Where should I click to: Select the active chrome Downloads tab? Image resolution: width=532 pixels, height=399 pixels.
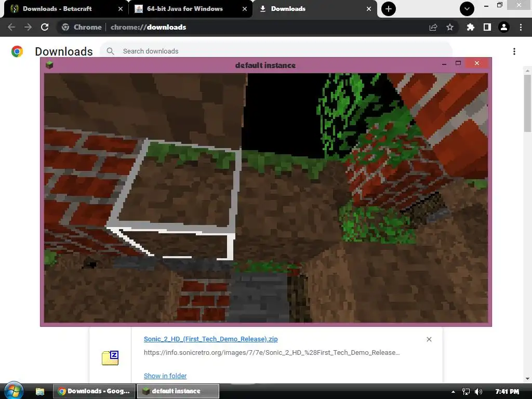tap(315, 9)
